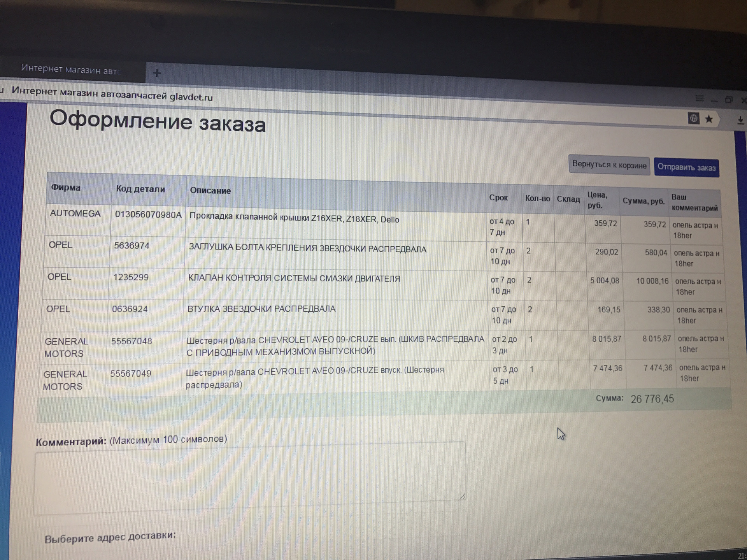
Task: Select the ЗАГЛУШКА БОЛТА КРЕПЛЕНИЯ description
Action: tap(307, 248)
